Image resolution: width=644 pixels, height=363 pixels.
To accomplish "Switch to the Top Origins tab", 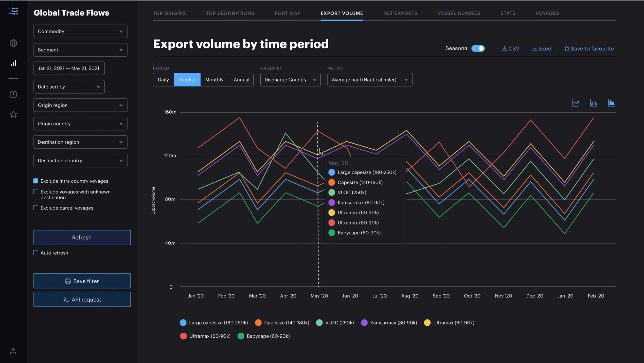I will coord(169,13).
